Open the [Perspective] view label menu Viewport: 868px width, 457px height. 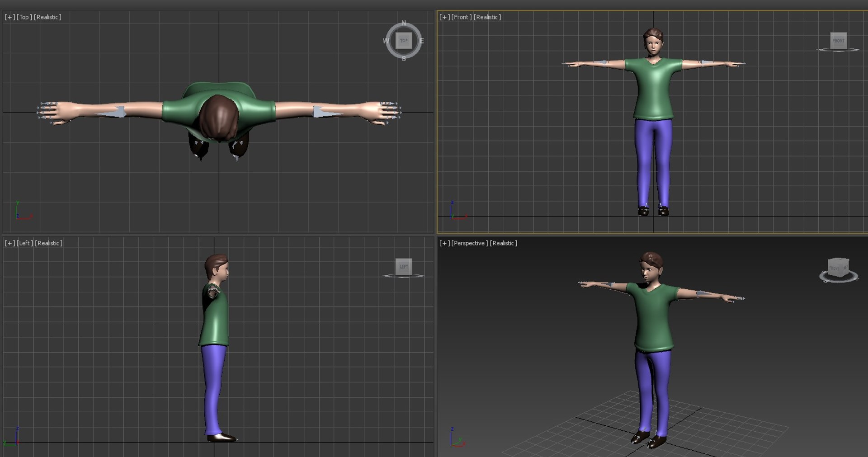click(470, 243)
